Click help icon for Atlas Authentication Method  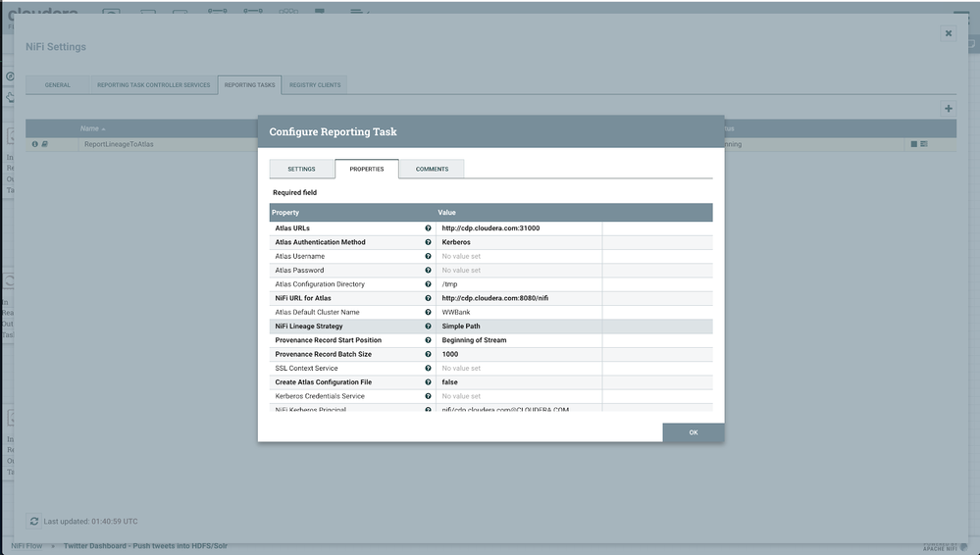click(x=428, y=242)
